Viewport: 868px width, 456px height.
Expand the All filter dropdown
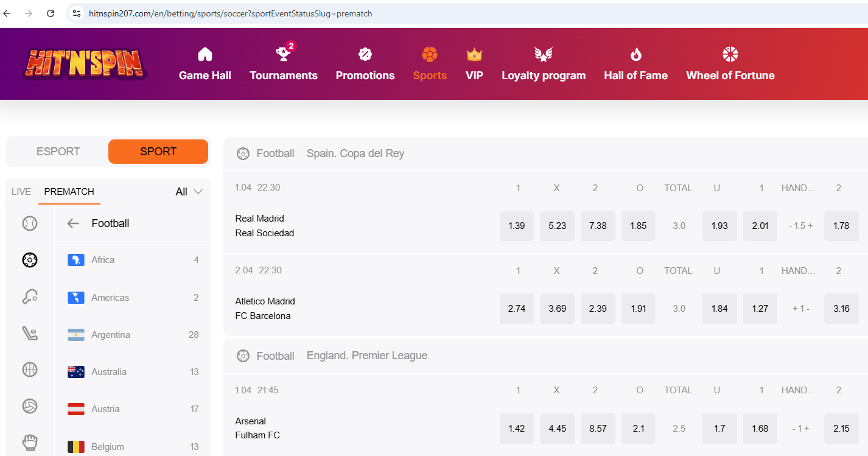189,192
